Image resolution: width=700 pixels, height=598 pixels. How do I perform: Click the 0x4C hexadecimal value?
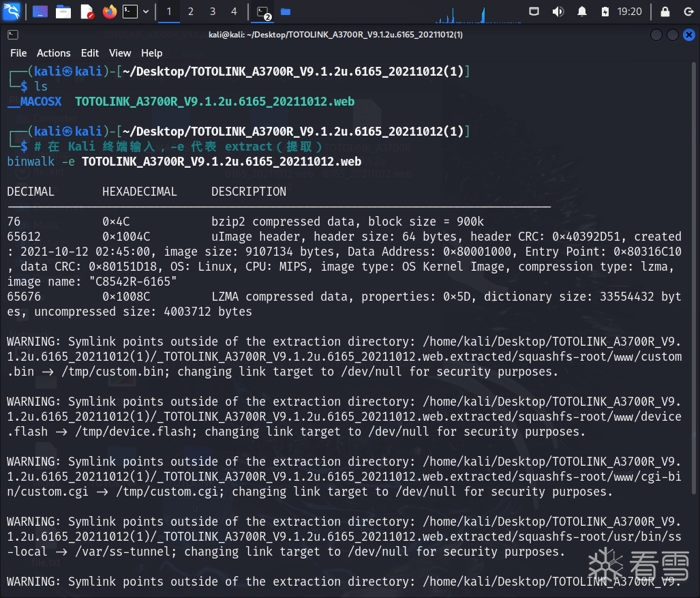[x=116, y=222]
